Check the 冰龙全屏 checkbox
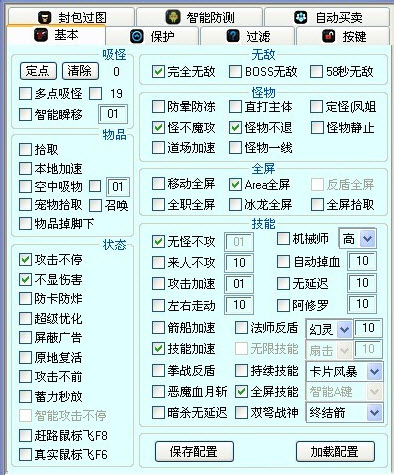The width and height of the screenshot is (394, 475). [x=235, y=205]
